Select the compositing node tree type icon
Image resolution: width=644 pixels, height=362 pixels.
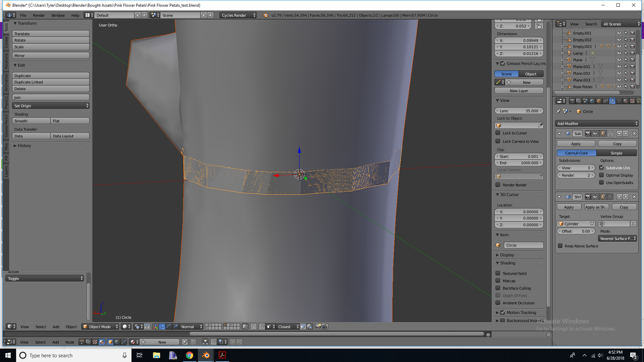(88, 342)
